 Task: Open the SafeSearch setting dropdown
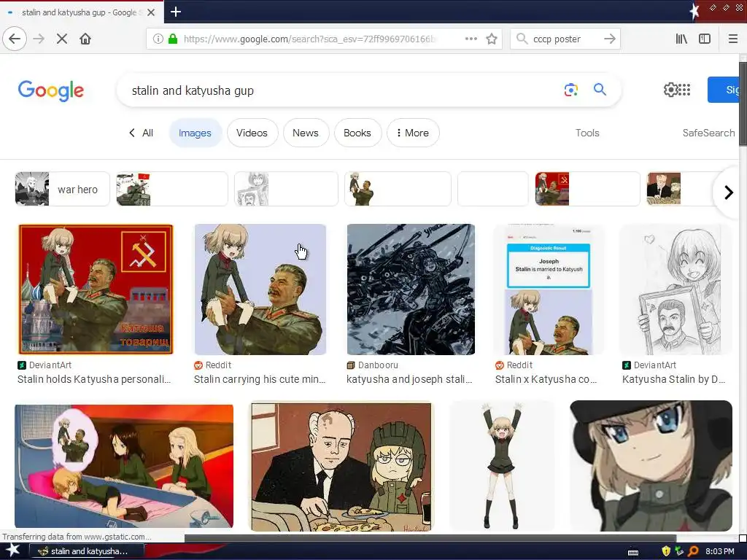pyautogui.click(x=708, y=133)
